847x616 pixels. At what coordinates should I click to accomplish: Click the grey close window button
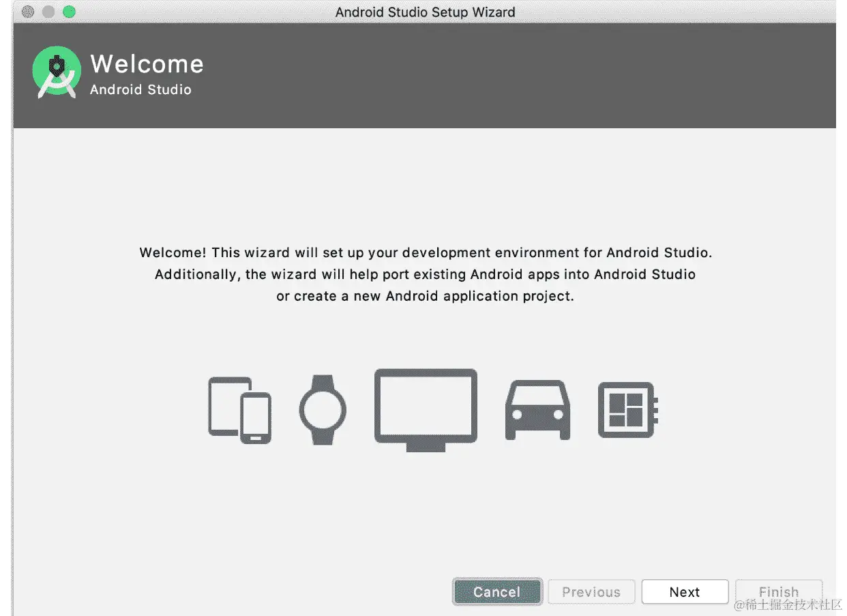[28, 12]
